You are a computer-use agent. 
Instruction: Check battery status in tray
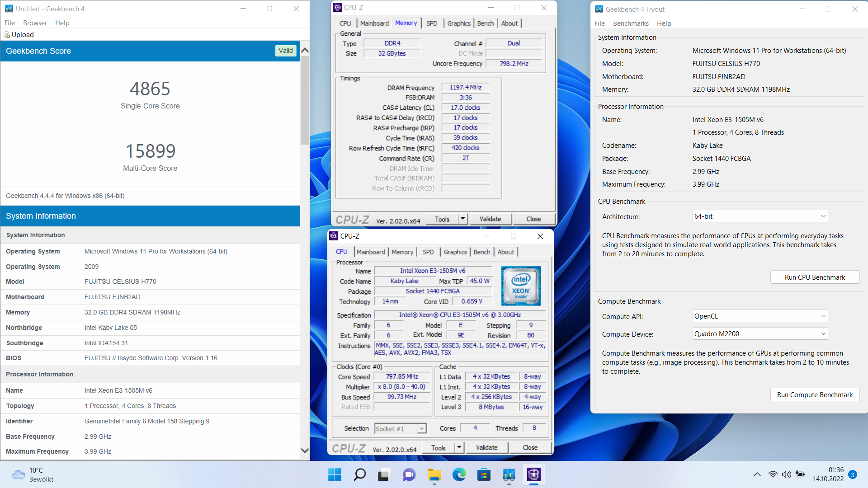click(800, 474)
